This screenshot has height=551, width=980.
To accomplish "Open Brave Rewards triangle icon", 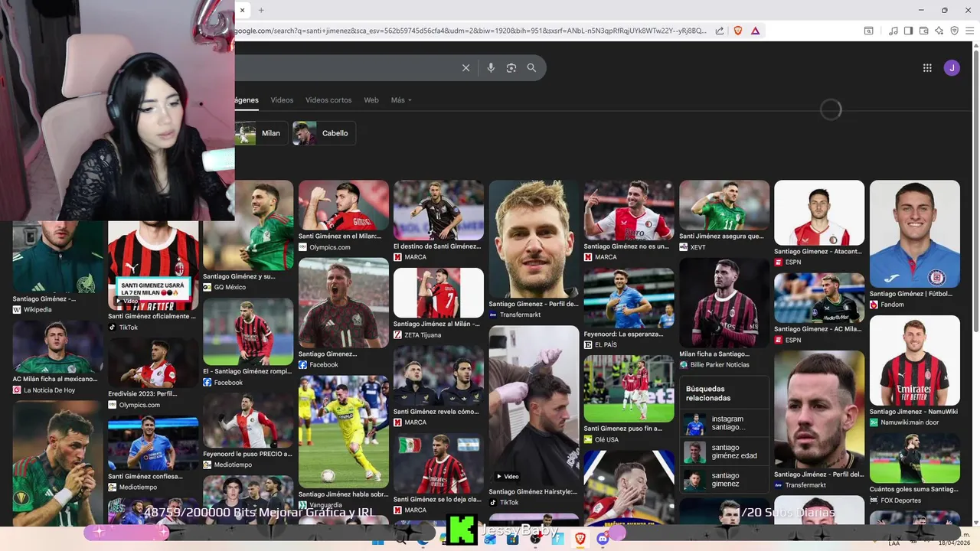I will point(756,31).
